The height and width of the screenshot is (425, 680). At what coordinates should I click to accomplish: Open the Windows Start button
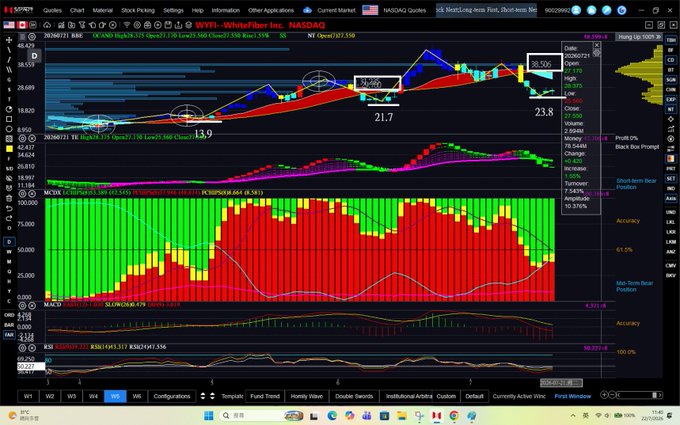tap(209, 415)
